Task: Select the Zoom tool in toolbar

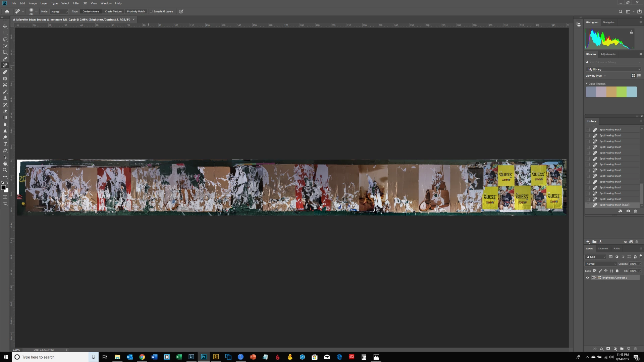Action: [5, 170]
